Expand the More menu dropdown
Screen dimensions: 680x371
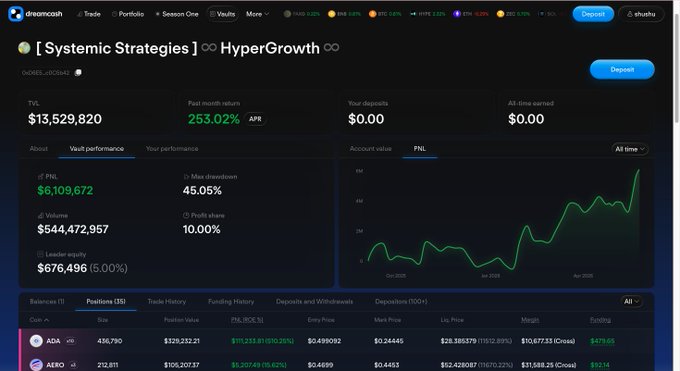(x=257, y=14)
